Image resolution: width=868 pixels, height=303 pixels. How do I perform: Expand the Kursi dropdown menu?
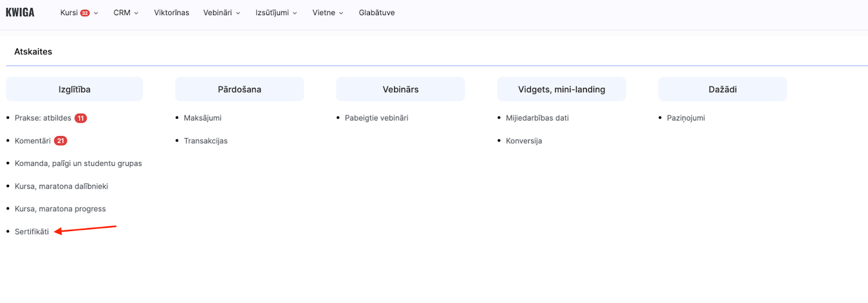pos(79,12)
